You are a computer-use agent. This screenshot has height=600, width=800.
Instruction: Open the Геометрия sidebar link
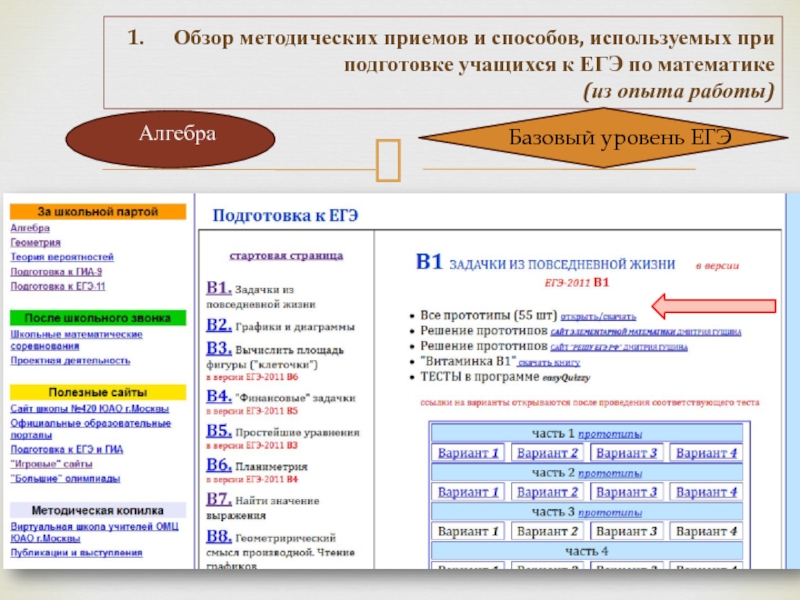pos(35,242)
